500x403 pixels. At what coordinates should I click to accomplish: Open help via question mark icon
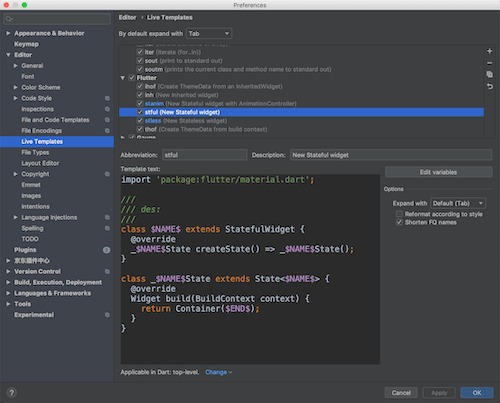[11, 393]
